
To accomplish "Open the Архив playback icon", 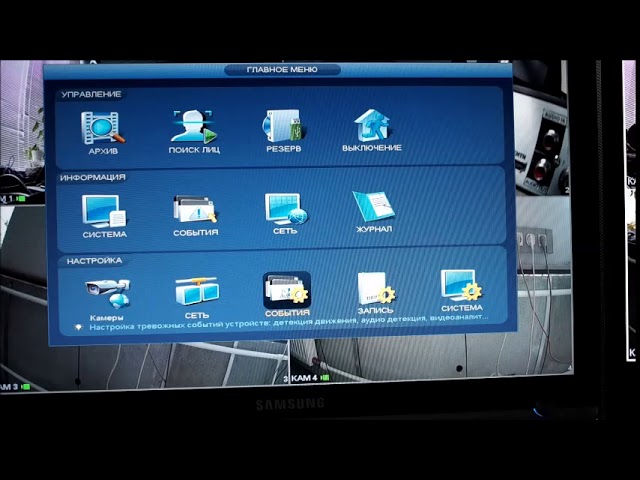I will 102,128.
